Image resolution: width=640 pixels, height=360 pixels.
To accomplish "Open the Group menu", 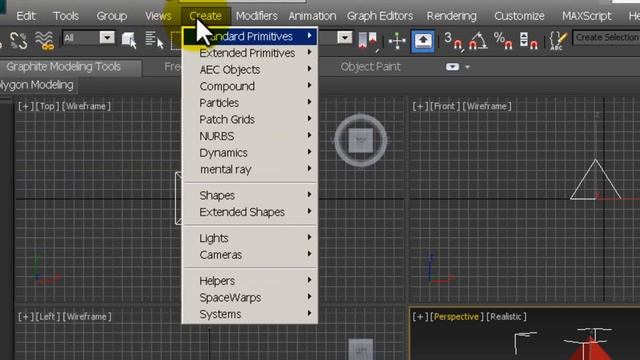I will point(111,16).
